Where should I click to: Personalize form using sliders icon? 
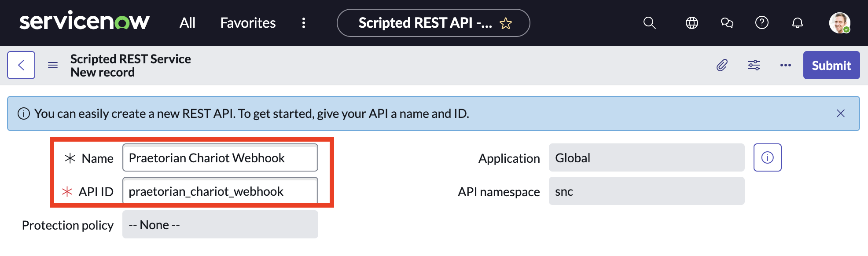pos(754,65)
